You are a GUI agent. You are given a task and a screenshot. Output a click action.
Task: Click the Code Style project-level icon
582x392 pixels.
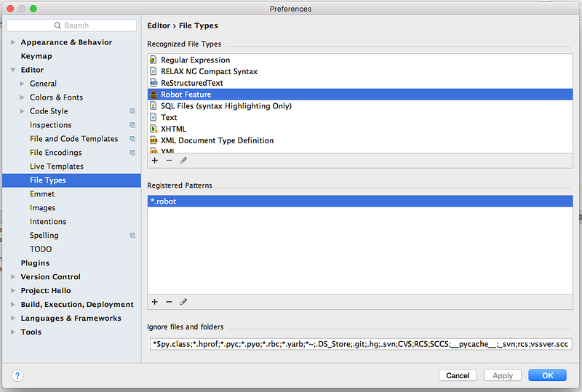coord(132,111)
